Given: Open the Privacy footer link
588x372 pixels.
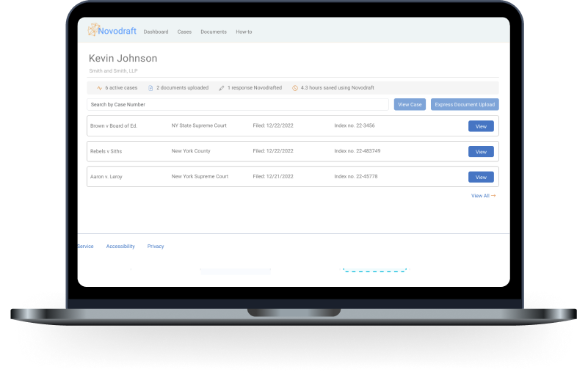Looking at the screenshot, I should pyautogui.click(x=156, y=247).
